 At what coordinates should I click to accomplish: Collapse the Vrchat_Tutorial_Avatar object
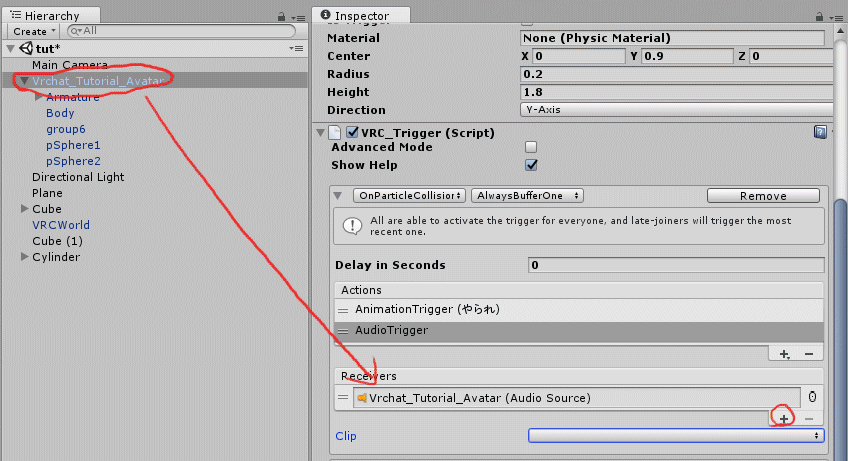coord(24,81)
